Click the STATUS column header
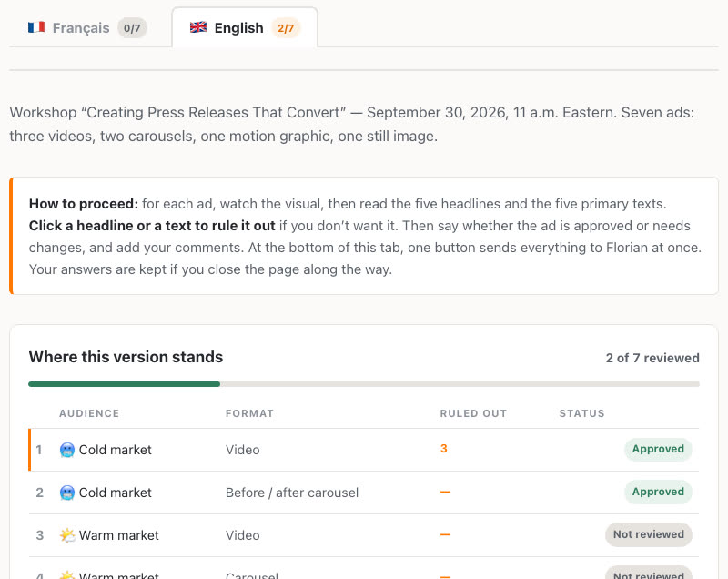728x579 pixels. click(x=581, y=413)
